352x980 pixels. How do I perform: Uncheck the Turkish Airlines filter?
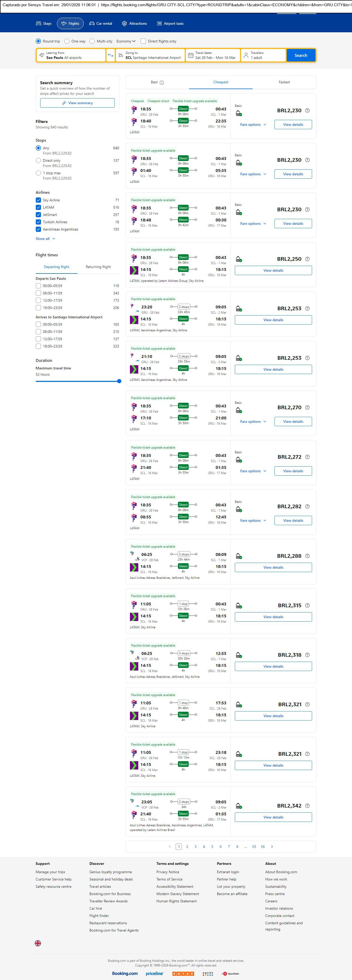(38, 222)
